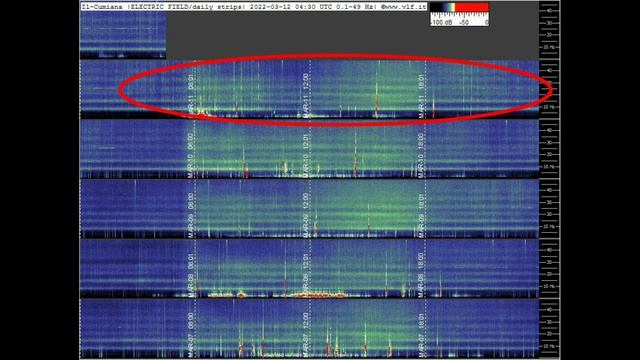The image size is (640, 360).
Task: Select the 'MAR-10 06:00' time marker
Action: [x=190, y=156]
